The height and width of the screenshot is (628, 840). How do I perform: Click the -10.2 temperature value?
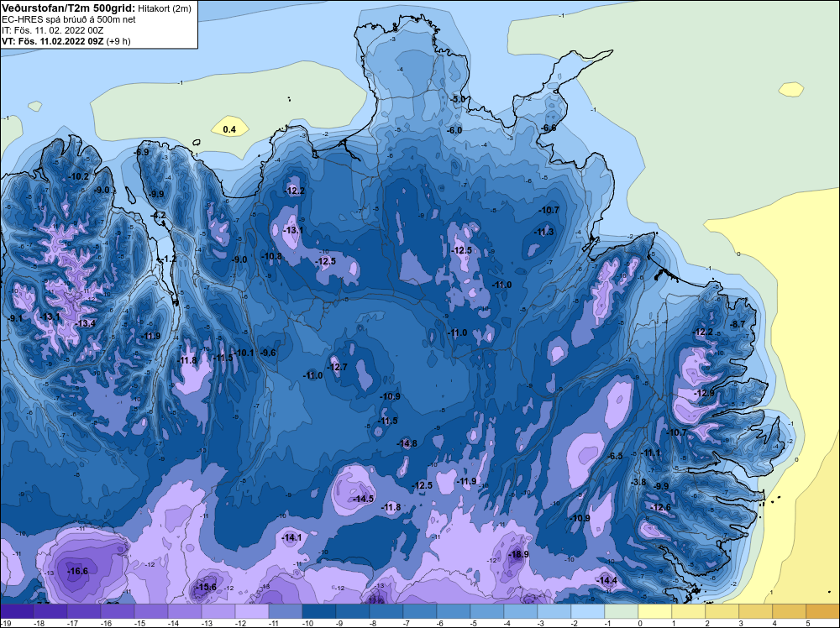(x=79, y=176)
